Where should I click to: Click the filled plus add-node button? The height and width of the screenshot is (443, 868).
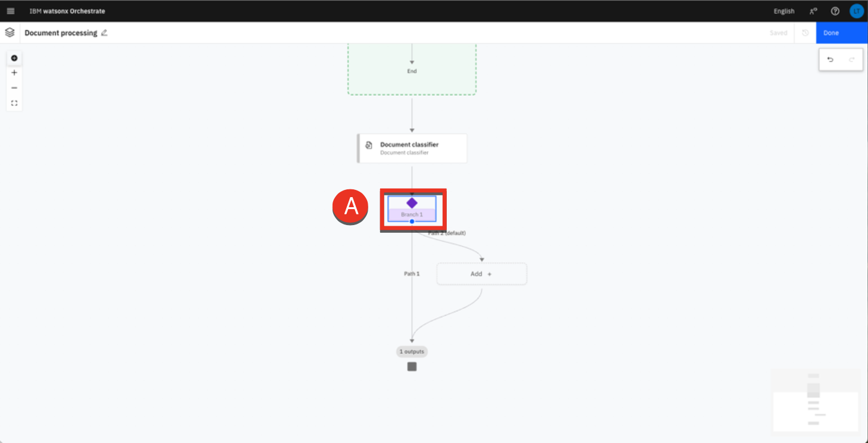(x=14, y=58)
